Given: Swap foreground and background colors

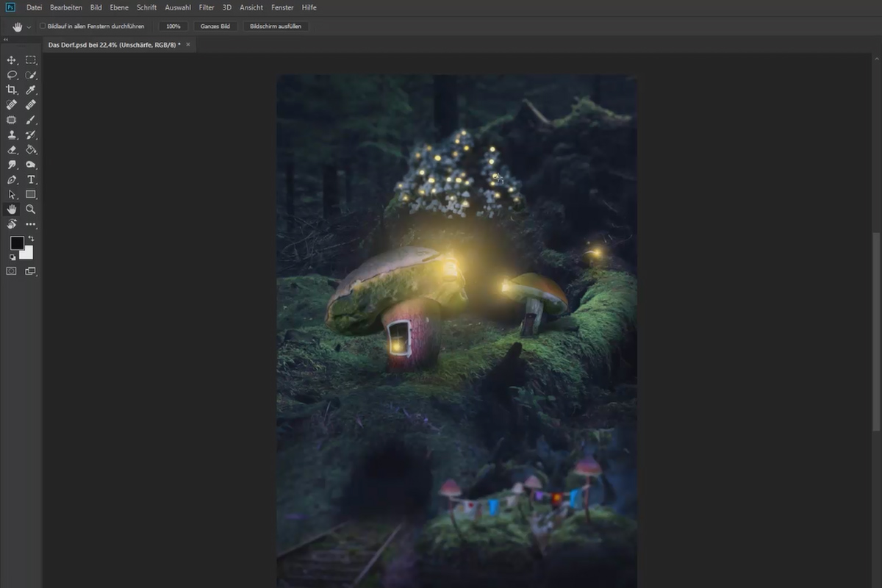Looking at the screenshot, I should (31, 239).
